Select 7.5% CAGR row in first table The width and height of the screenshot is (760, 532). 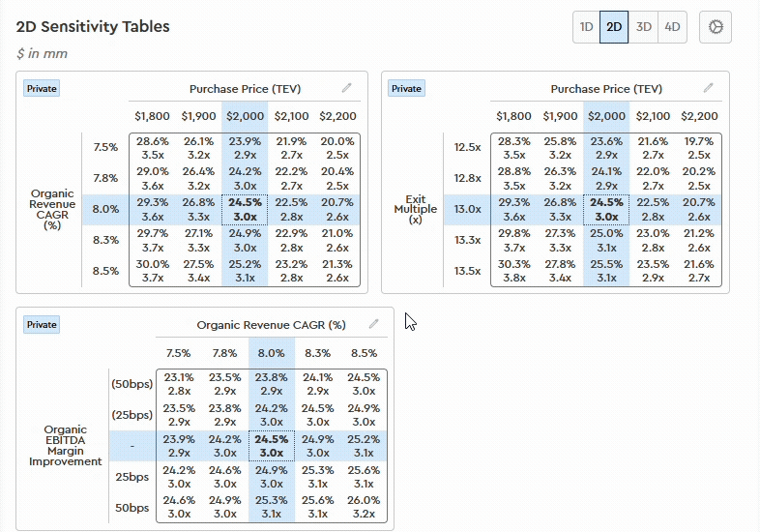tap(105, 147)
